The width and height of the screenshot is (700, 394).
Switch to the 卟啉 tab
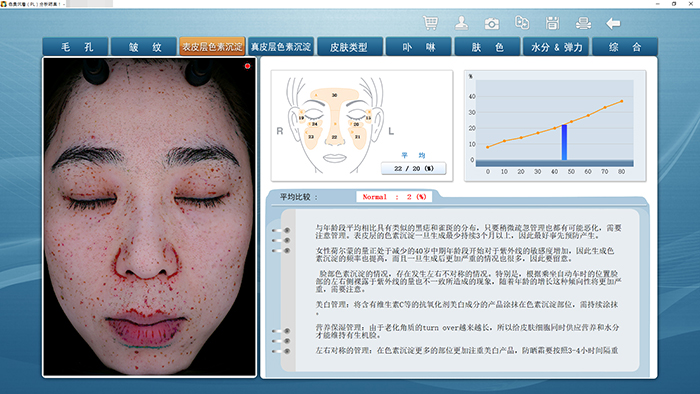coord(418,47)
